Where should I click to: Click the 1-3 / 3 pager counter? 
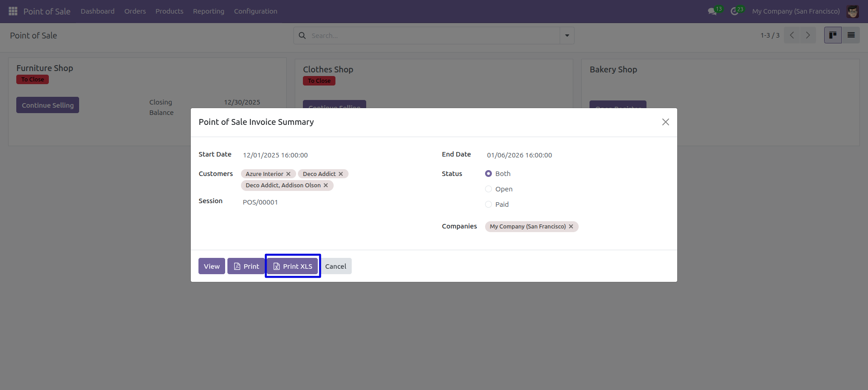tap(770, 35)
